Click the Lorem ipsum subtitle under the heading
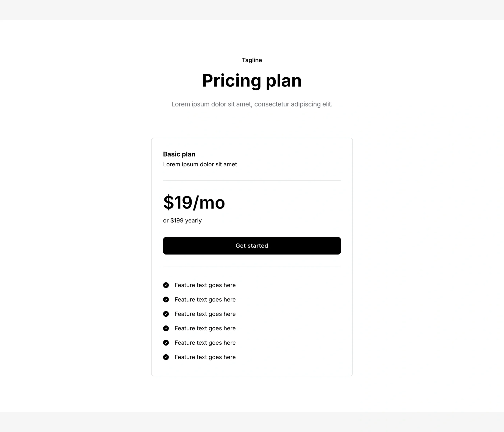This screenshot has height=432, width=504. point(252,104)
